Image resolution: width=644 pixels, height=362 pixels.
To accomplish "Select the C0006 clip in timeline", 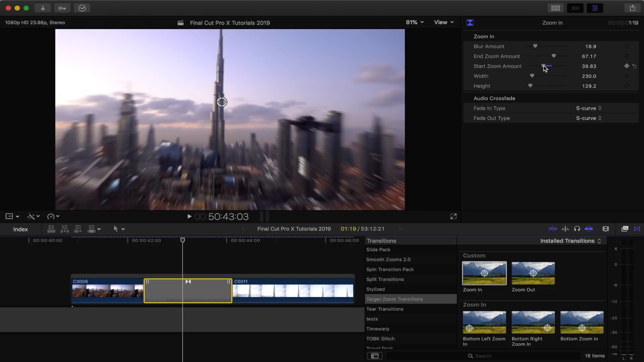I will tap(107, 291).
